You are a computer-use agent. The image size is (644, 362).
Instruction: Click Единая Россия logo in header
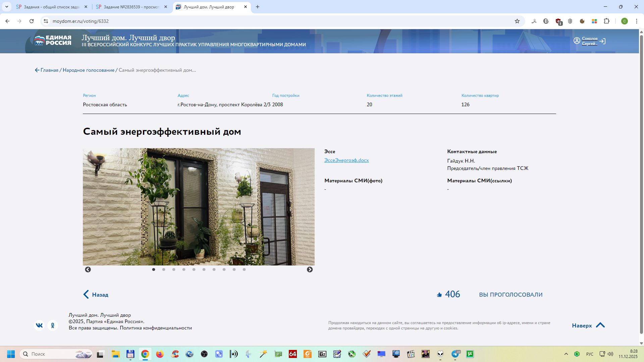[x=53, y=41]
